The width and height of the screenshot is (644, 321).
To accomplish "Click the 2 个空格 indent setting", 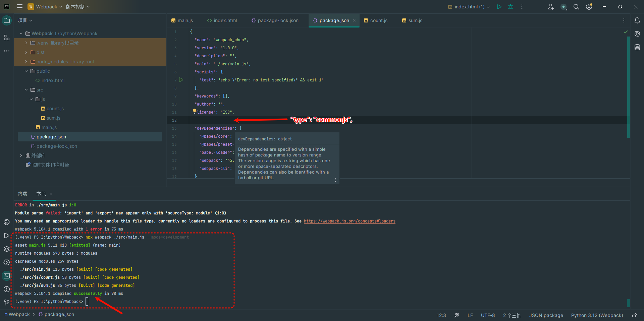I will pyautogui.click(x=512, y=315).
